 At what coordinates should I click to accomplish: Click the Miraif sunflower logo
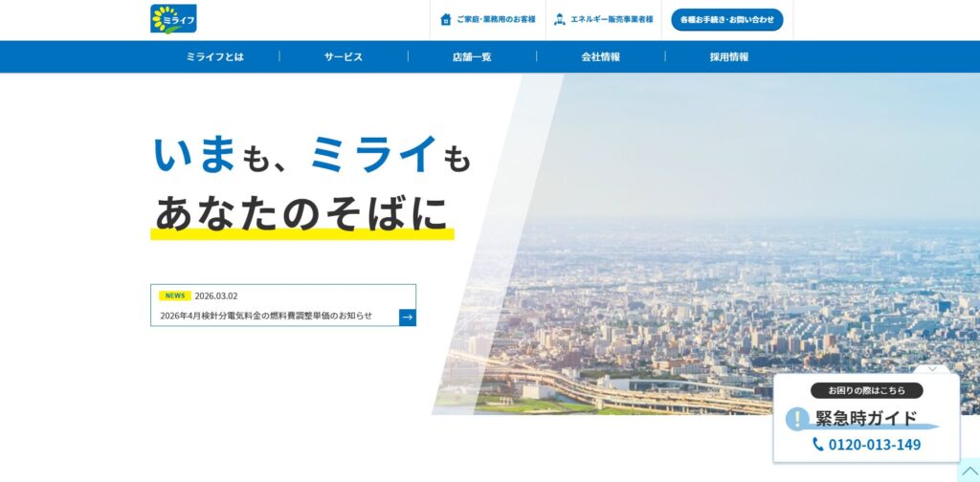pos(173,19)
